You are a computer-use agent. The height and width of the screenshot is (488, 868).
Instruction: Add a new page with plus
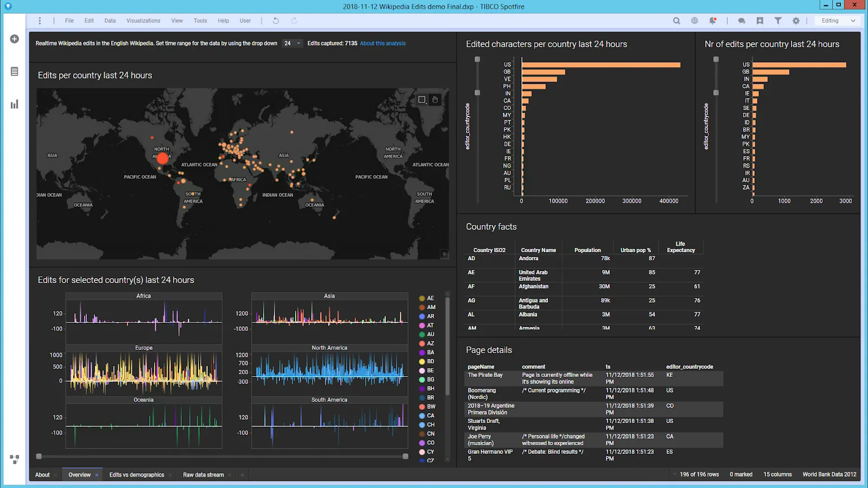coord(242,475)
